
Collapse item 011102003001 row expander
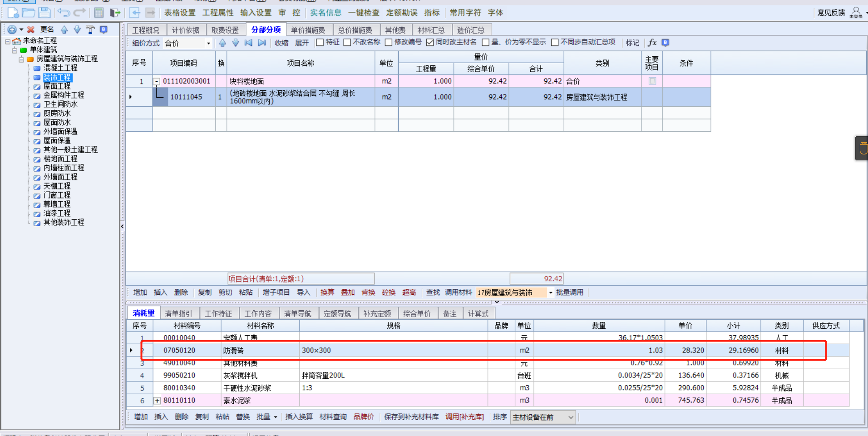pyautogui.click(x=157, y=81)
